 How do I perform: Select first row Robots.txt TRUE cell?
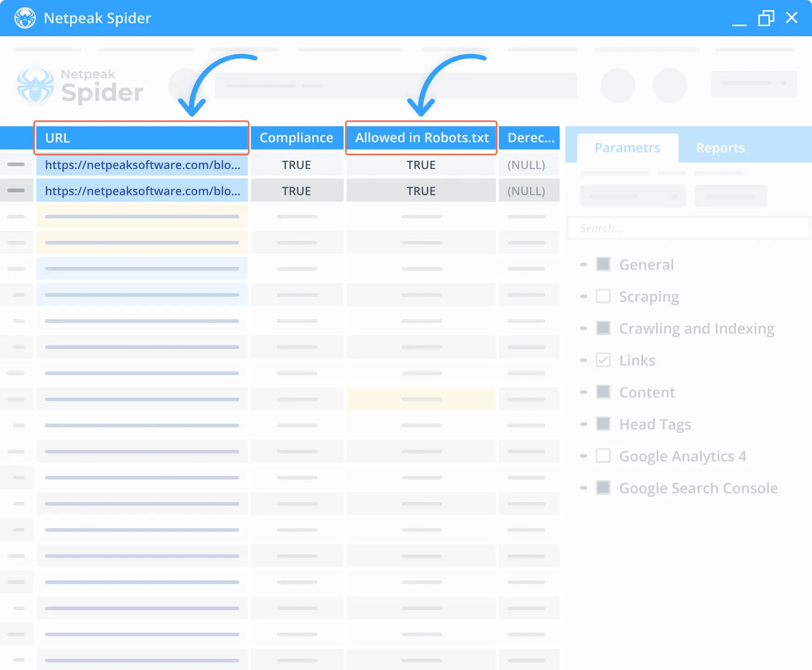tap(421, 165)
